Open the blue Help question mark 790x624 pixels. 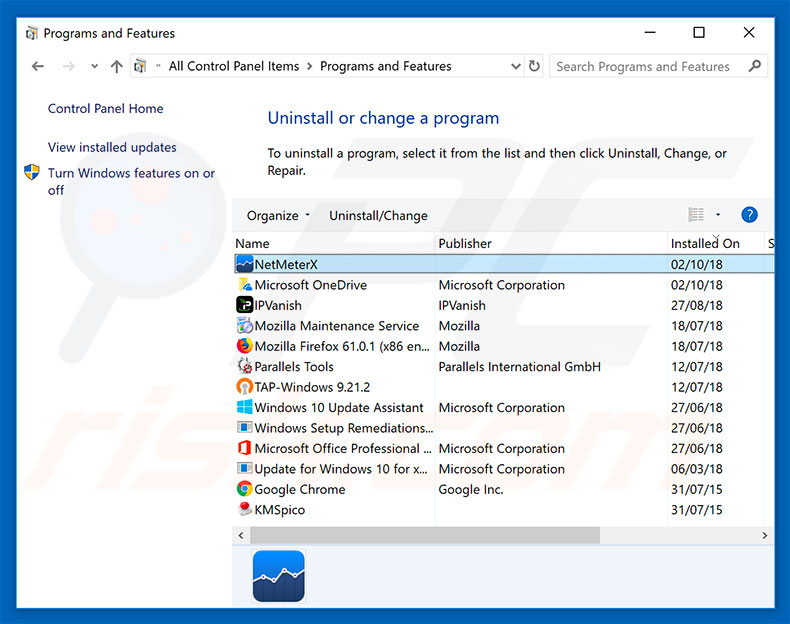point(749,215)
